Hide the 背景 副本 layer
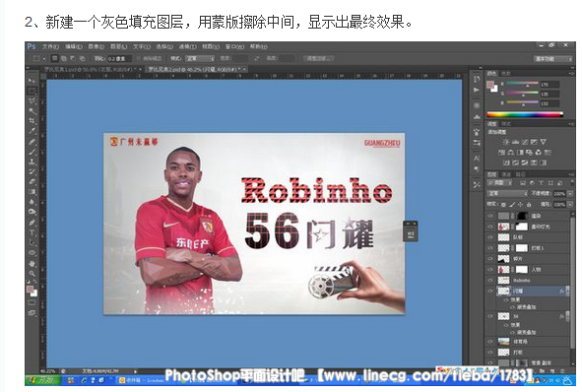The height and width of the screenshot is (392, 582). tap(490, 362)
